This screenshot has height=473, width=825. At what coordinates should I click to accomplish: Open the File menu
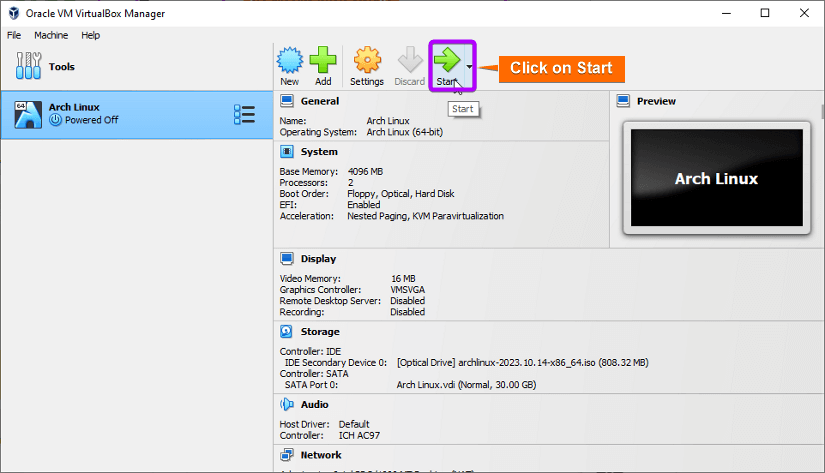click(x=14, y=35)
